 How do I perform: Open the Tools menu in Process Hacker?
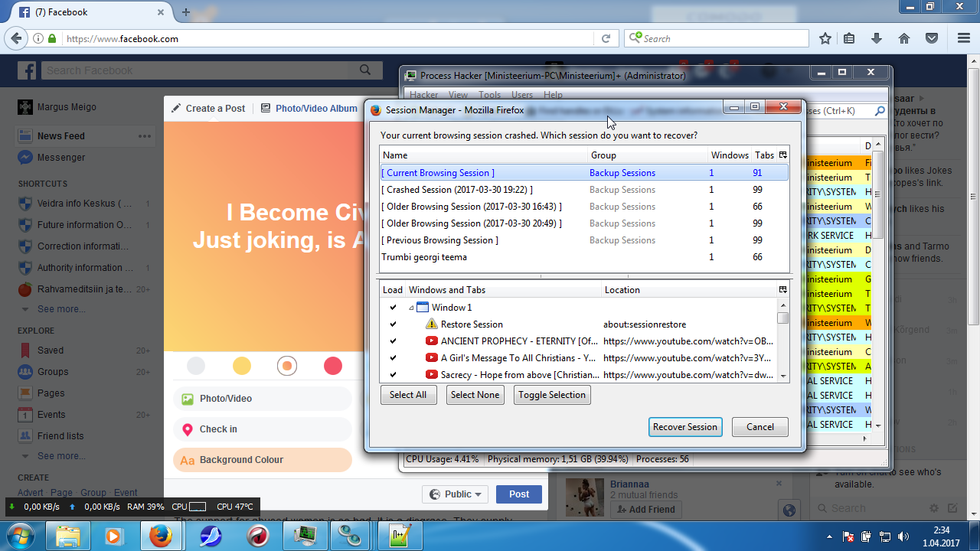pyautogui.click(x=489, y=95)
